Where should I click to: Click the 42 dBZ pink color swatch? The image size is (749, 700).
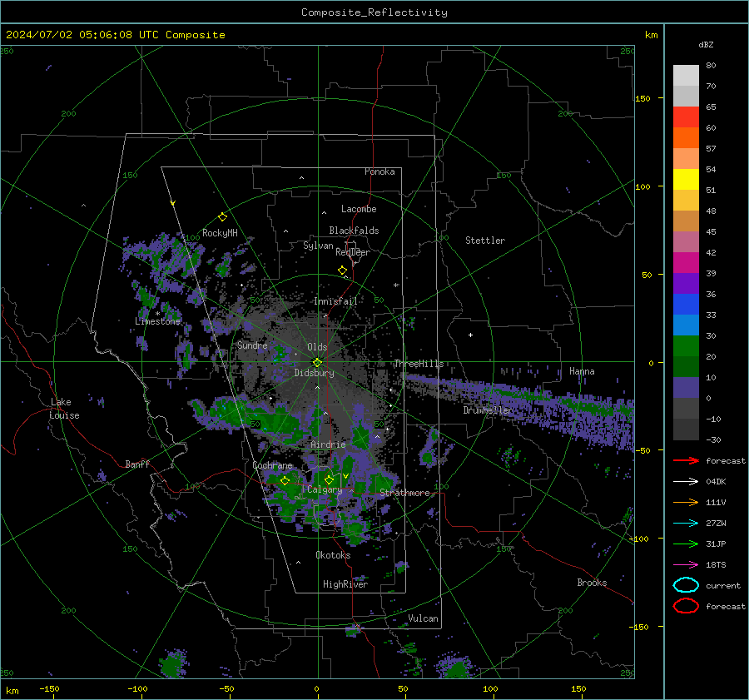[686, 241]
